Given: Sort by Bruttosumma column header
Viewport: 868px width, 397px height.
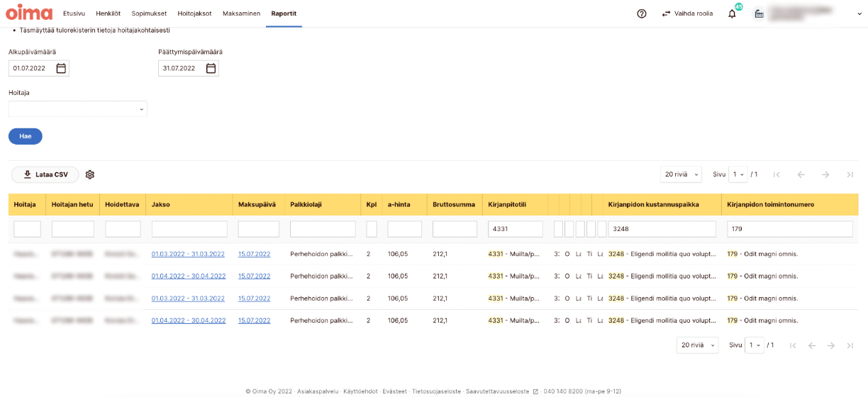Looking at the screenshot, I should tap(454, 204).
